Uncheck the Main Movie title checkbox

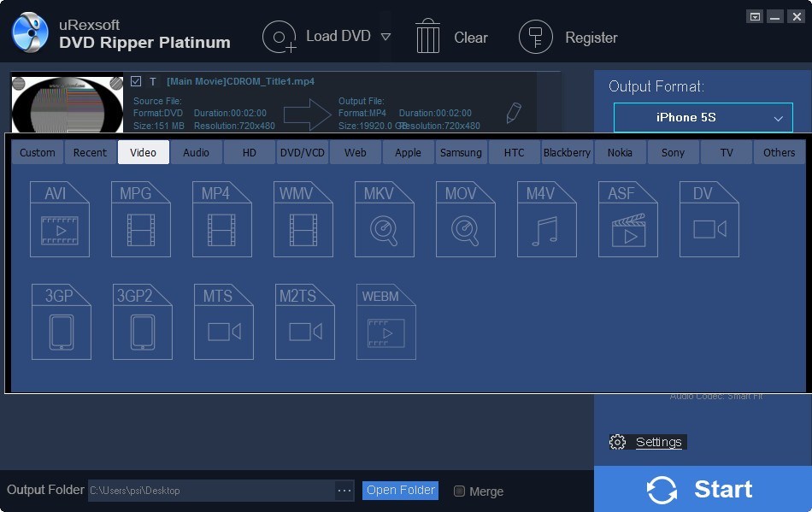[136, 81]
